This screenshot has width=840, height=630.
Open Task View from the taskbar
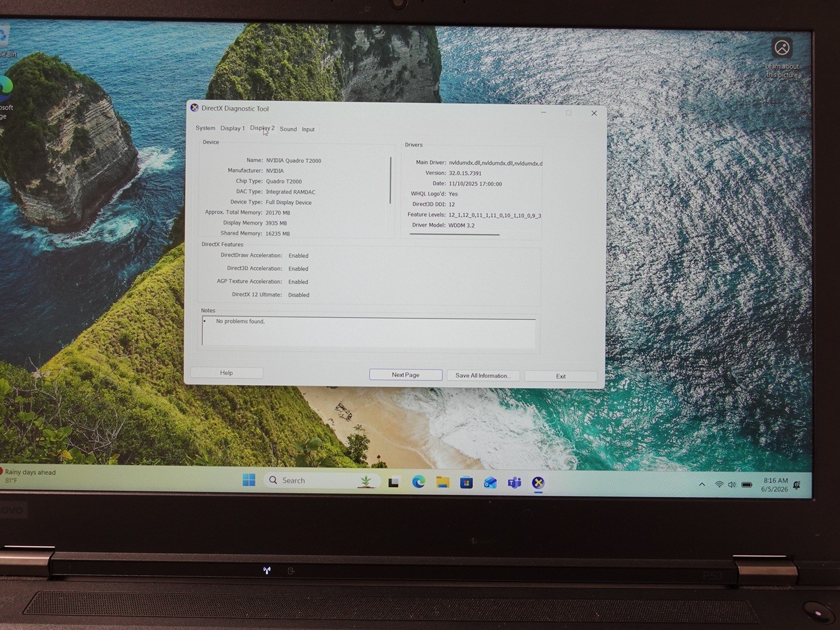click(x=394, y=482)
